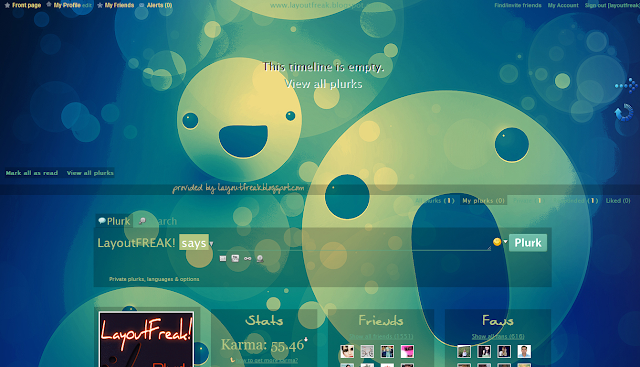Click the small box icon under the says dropdown

coord(223,258)
